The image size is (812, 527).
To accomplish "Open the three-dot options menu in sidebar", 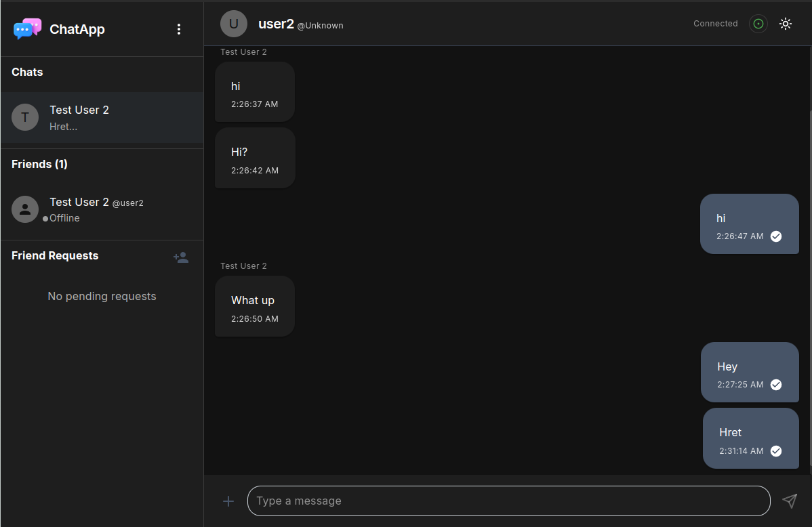I will [x=178, y=28].
